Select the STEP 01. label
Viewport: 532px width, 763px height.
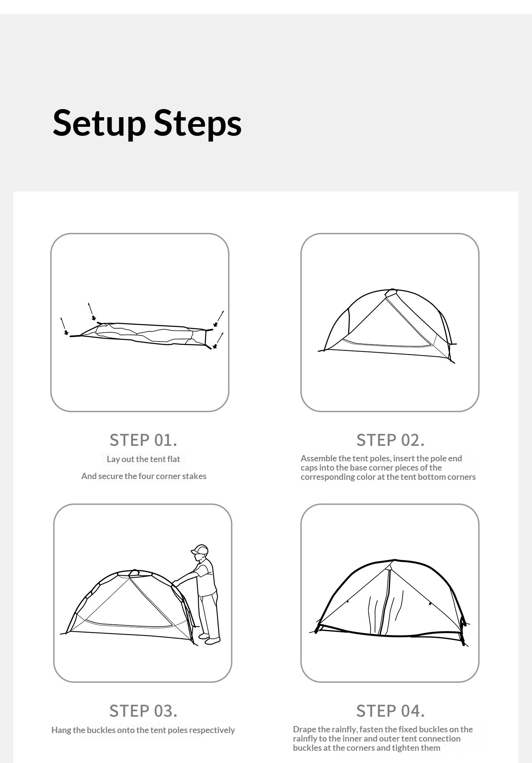pos(143,440)
